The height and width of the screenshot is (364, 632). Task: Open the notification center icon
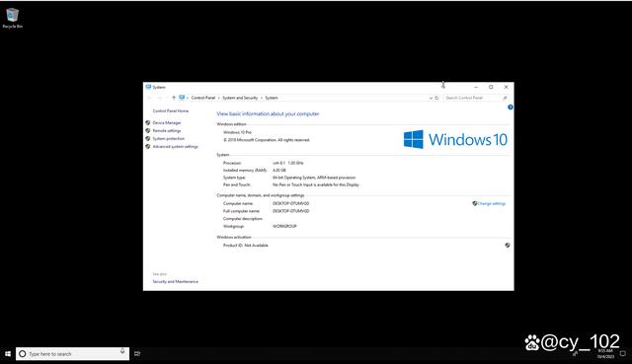click(623, 354)
